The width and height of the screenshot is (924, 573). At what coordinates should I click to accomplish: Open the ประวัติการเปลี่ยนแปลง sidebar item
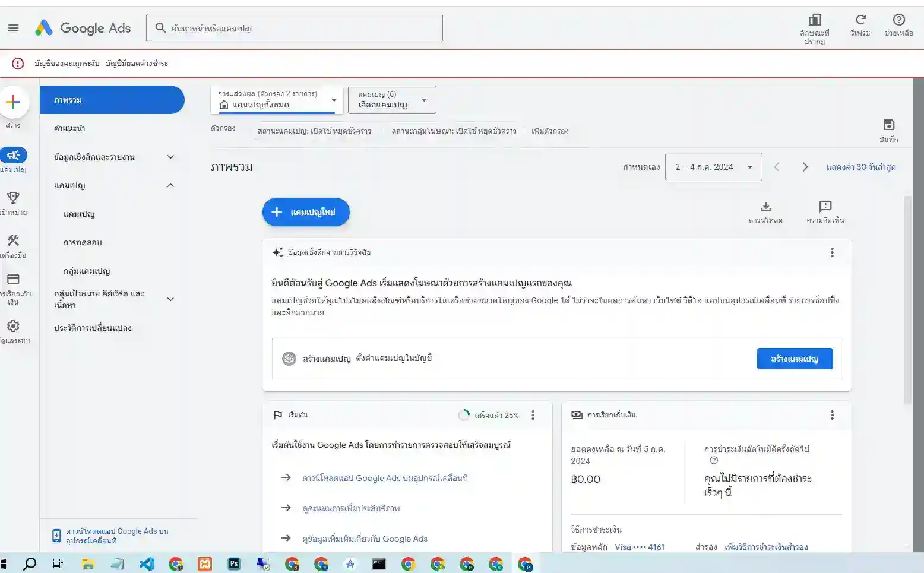(x=93, y=327)
